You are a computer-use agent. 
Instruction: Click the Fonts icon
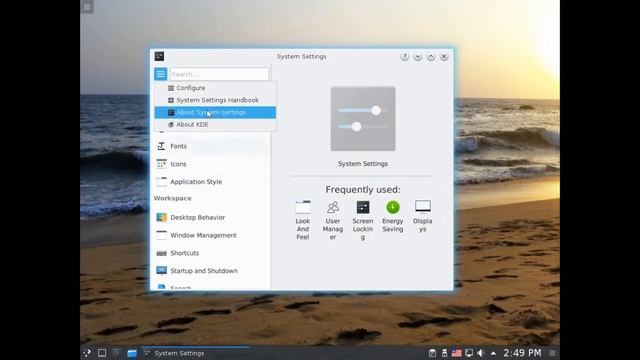click(x=161, y=146)
